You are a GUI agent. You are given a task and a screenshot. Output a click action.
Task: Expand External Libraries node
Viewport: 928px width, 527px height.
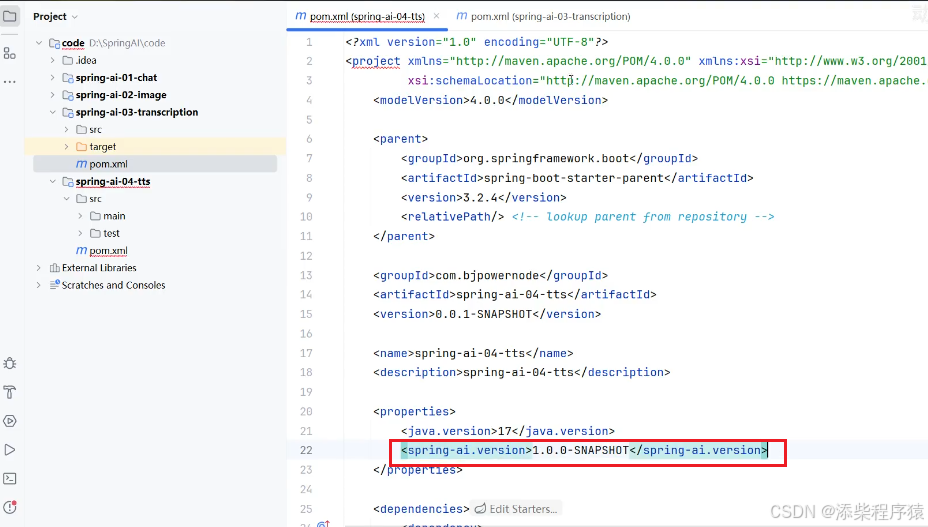39,268
